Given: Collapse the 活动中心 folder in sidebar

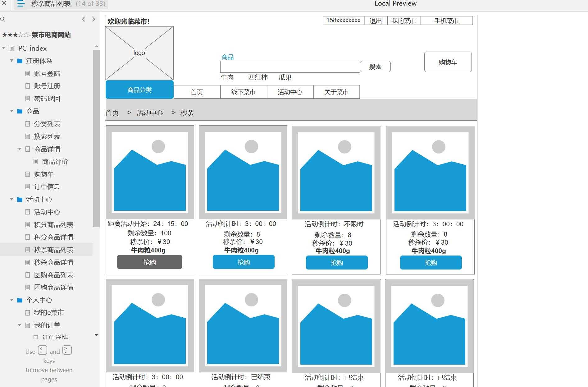Looking at the screenshot, I should click(x=11, y=199).
